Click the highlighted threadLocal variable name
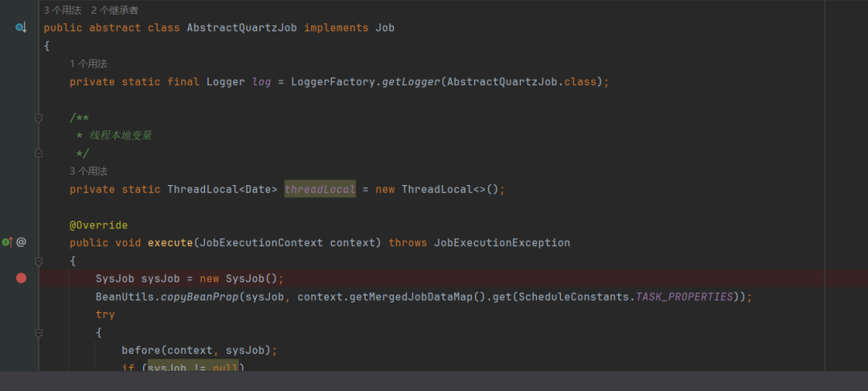This screenshot has width=868, height=391. tap(320, 189)
